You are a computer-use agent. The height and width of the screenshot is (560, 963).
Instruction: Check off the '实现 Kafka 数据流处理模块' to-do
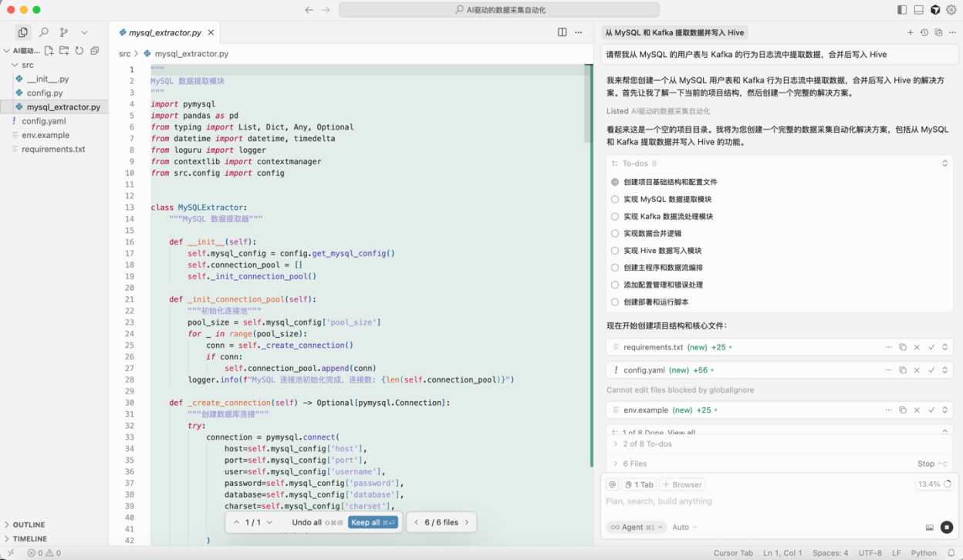[615, 217]
